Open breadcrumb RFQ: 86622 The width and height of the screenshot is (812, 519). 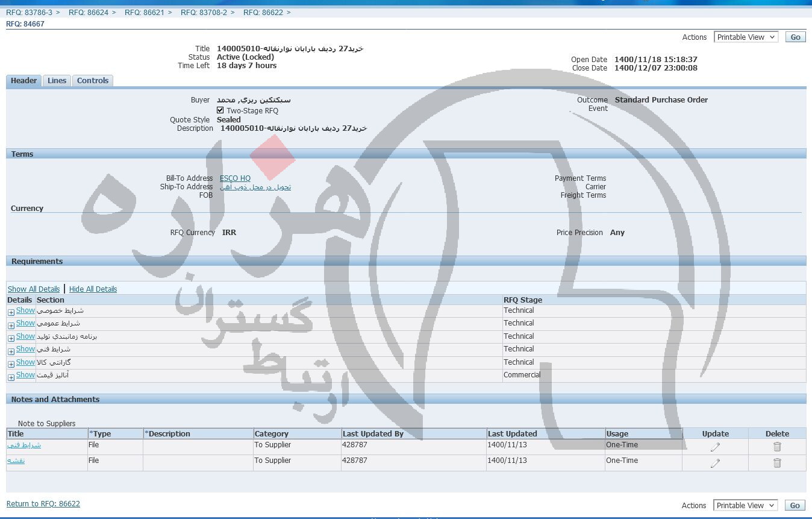pyautogui.click(x=263, y=12)
